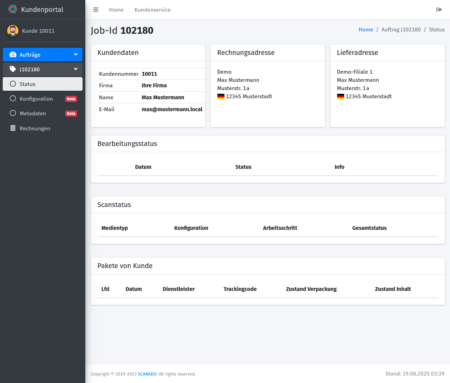Select the Konfiguration circle item
The height and width of the screenshot is (383, 450).
click(43, 99)
